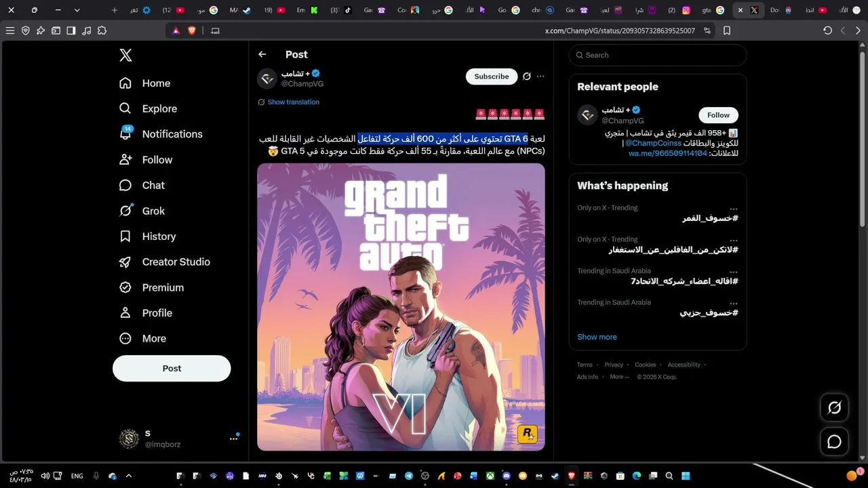Expand the tab search dropdown arrow
The width and height of the screenshot is (868, 488).
[x=77, y=10]
